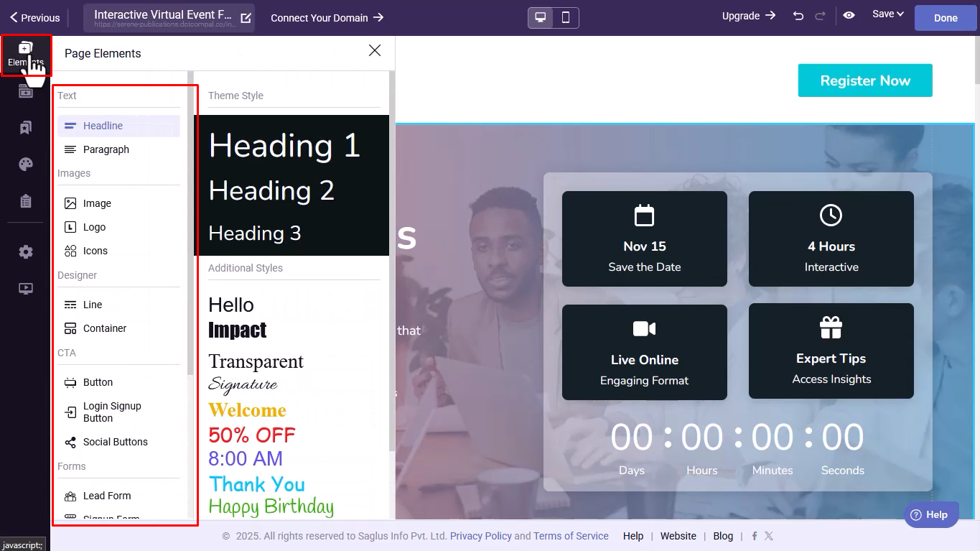980x551 pixels.
Task: Click the footer Website link
Action: [678, 536]
